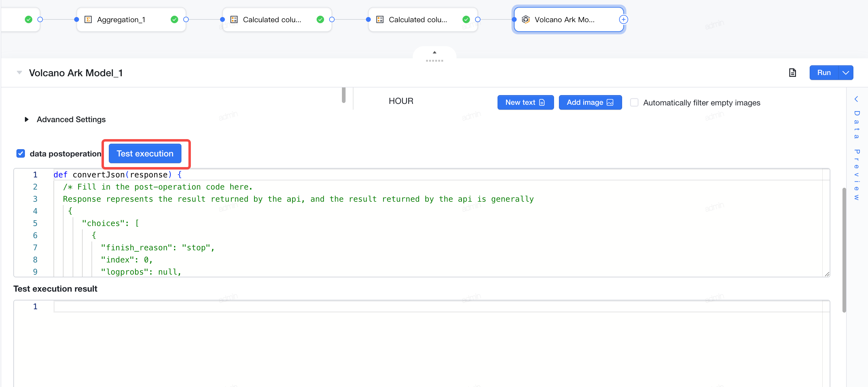The width and height of the screenshot is (868, 387).
Task: Click the New text button
Action: click(525, 102)
